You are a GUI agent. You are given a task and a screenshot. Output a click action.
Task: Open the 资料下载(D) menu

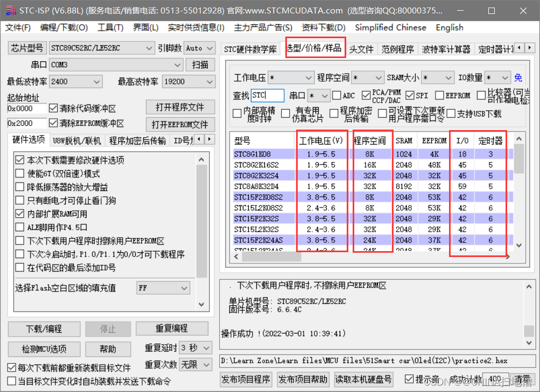click(324, 27)
